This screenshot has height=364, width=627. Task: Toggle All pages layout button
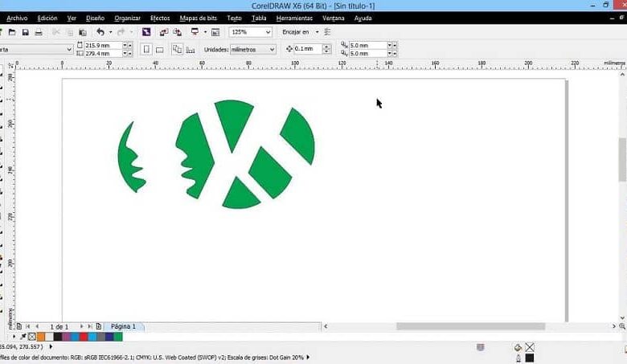pos(177,50)
